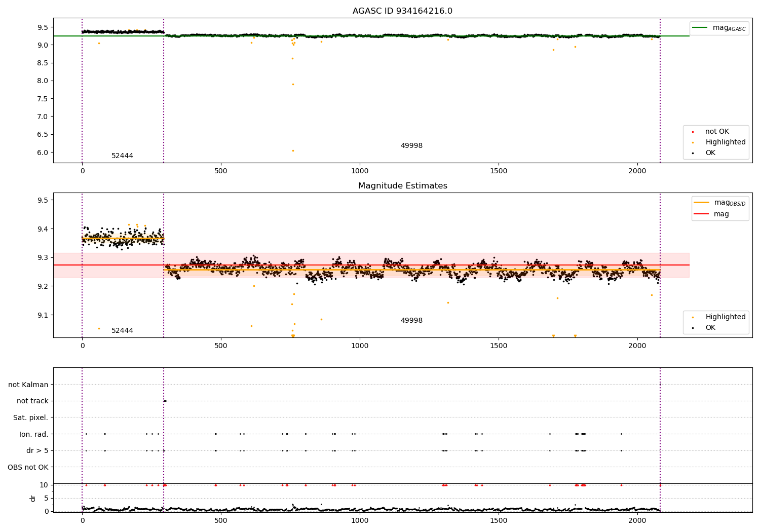Click the green mag AGASC legend line
The height and width of the screenshot is (532, 760).
[701, 28]
